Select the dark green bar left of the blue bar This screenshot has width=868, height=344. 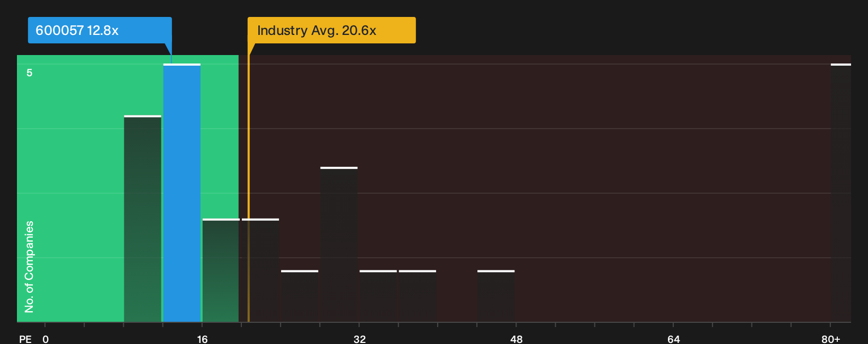tap(142, 219)
